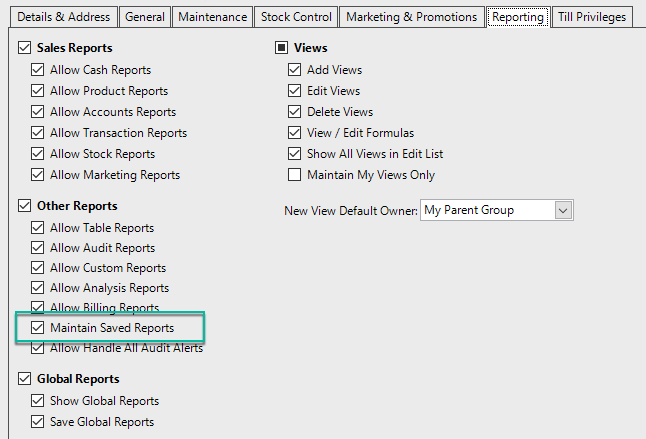Screen dimensions: 646x439
Task: Open the General tab
Action: pos(145,17)
